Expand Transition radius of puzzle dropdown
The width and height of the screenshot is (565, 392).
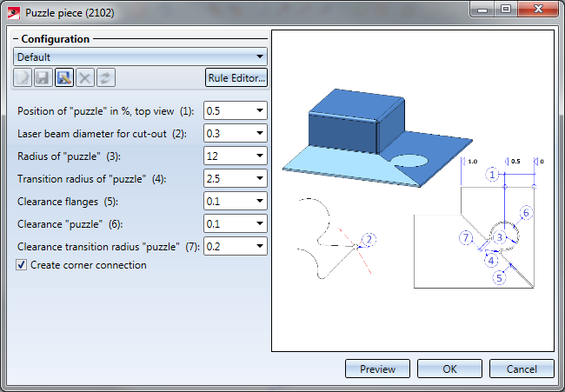[x=260, y=179]
